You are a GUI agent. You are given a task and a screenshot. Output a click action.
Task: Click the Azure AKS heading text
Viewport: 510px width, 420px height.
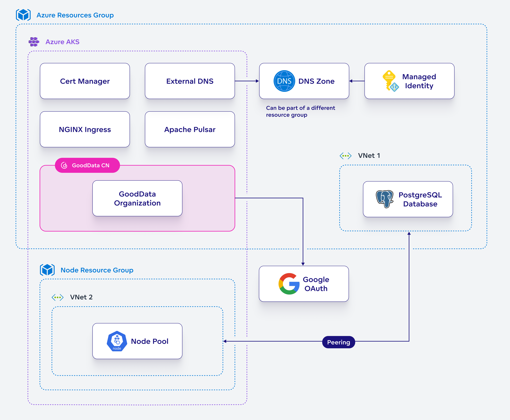click(x=62, y=42)
